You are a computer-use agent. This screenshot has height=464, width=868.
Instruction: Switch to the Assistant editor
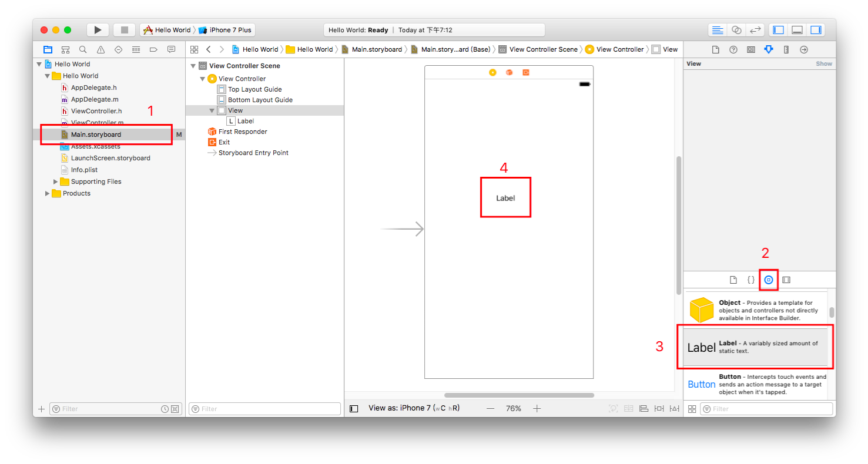coord(736,30)
